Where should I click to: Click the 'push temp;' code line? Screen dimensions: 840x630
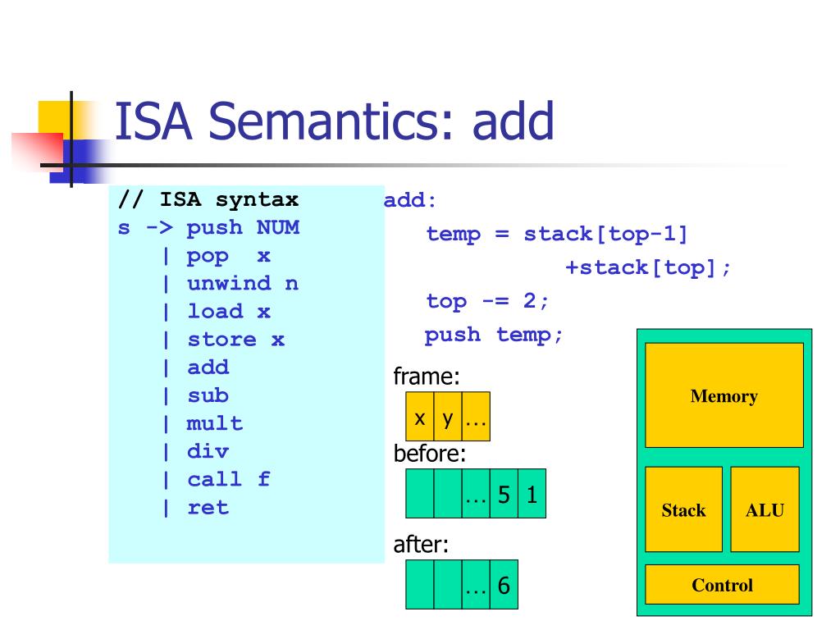click(x=493, y=335)
